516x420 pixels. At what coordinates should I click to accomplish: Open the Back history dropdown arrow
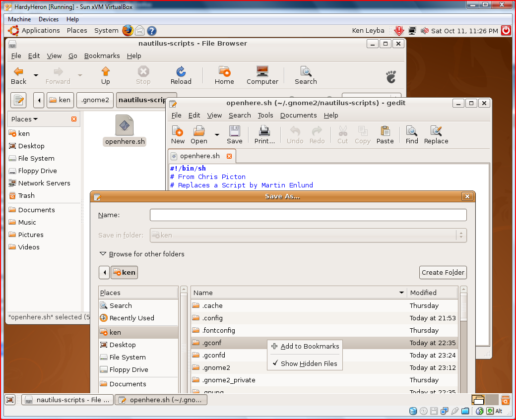(36, 75)
